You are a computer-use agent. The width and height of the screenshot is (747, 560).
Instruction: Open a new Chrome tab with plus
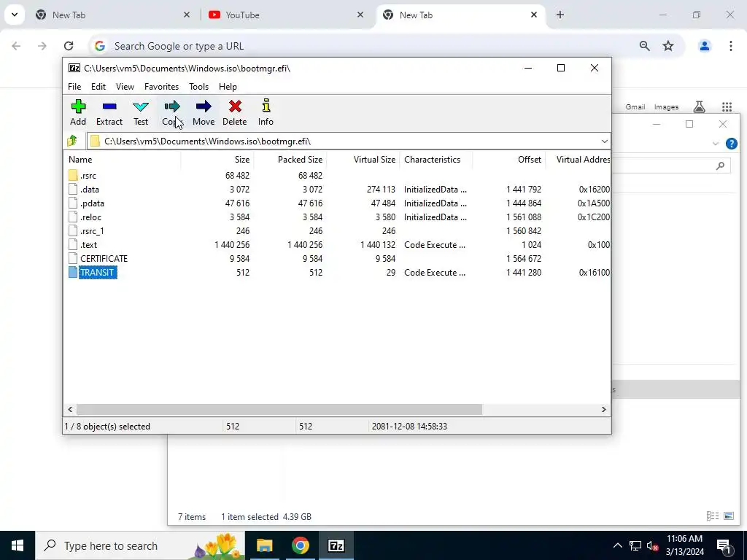(x=560, y=15)
